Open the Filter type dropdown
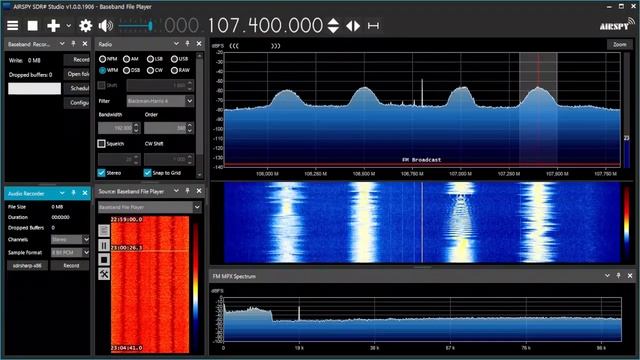The width and height of the screenshot is (640, 360). (160, 101)
